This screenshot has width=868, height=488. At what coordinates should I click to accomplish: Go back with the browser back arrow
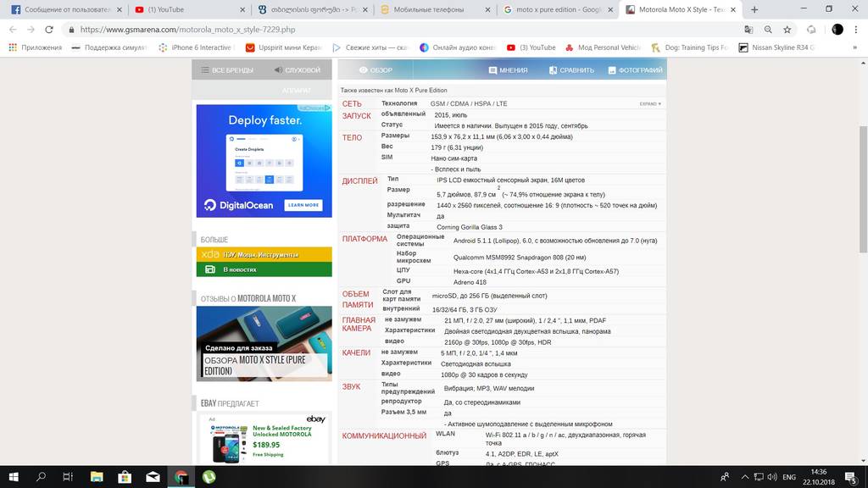point(13,30)
